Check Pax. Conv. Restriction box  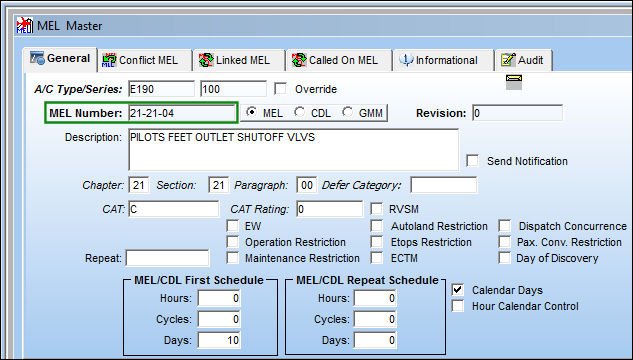(505, 242)
